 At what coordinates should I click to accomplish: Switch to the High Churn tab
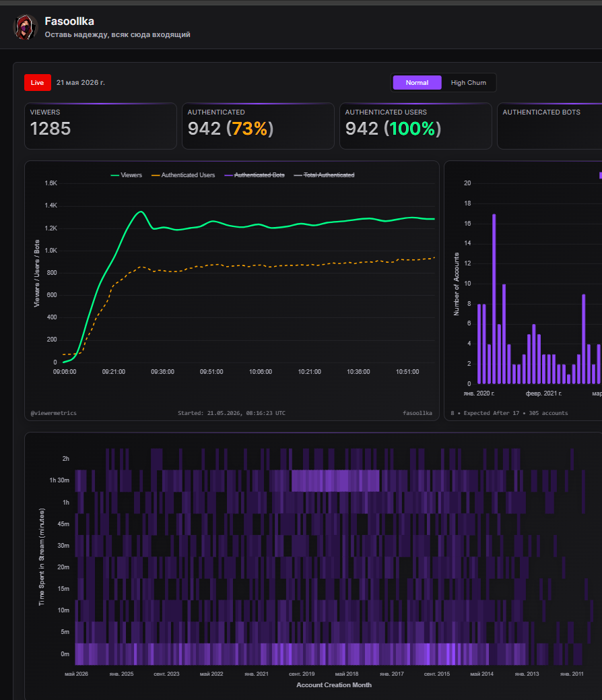coord(468,83)
